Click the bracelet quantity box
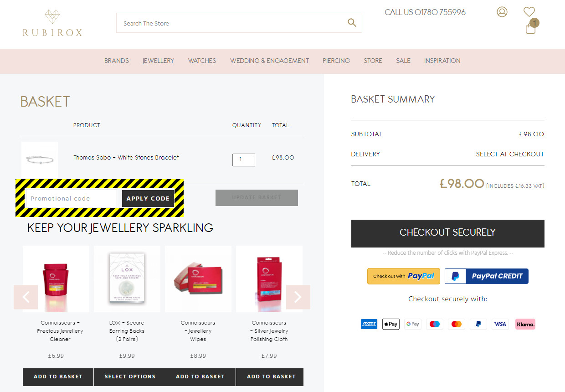Screen dimensions: 565x392 (243, 160)
